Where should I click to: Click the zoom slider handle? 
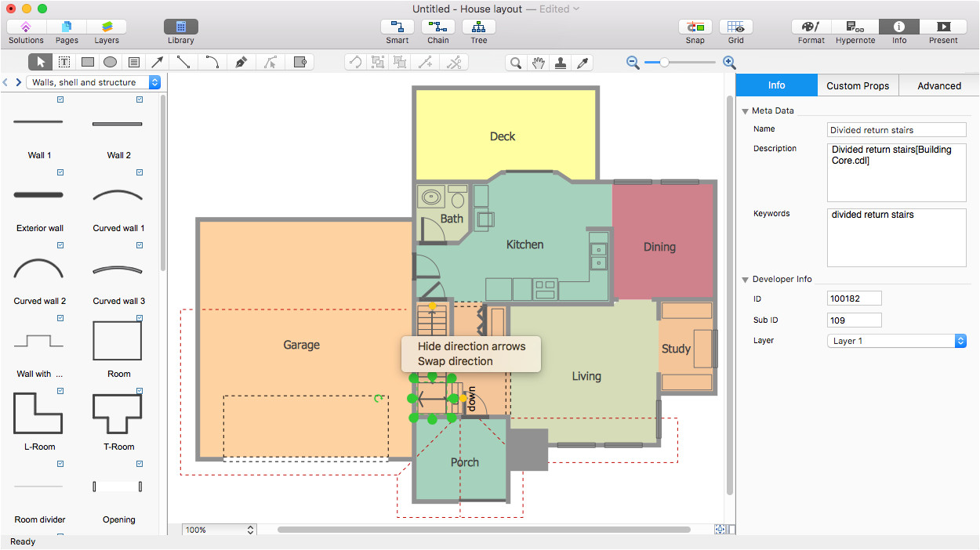point(664,63)
